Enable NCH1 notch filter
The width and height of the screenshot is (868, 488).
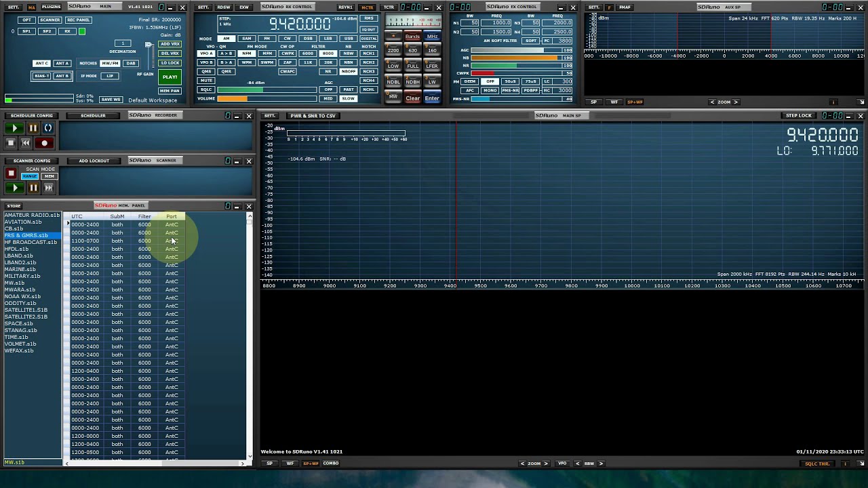(368, 54)
